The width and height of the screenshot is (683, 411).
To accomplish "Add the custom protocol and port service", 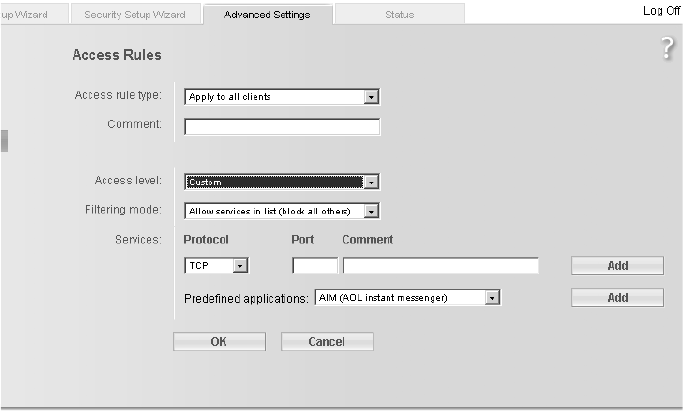I will [618, 266].
